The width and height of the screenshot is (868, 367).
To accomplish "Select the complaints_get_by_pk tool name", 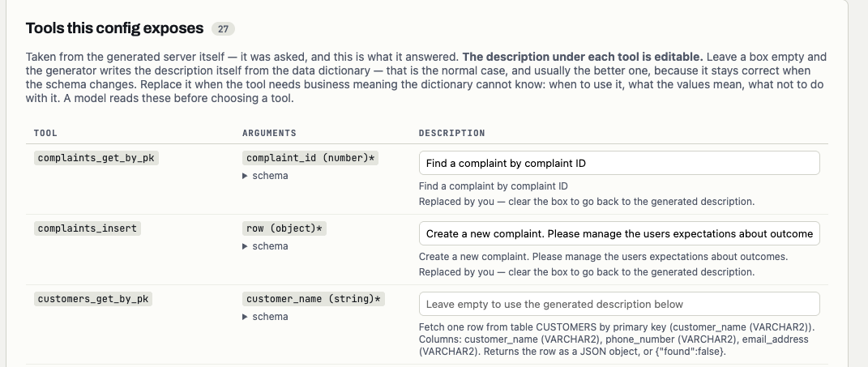I will point(96,158).
